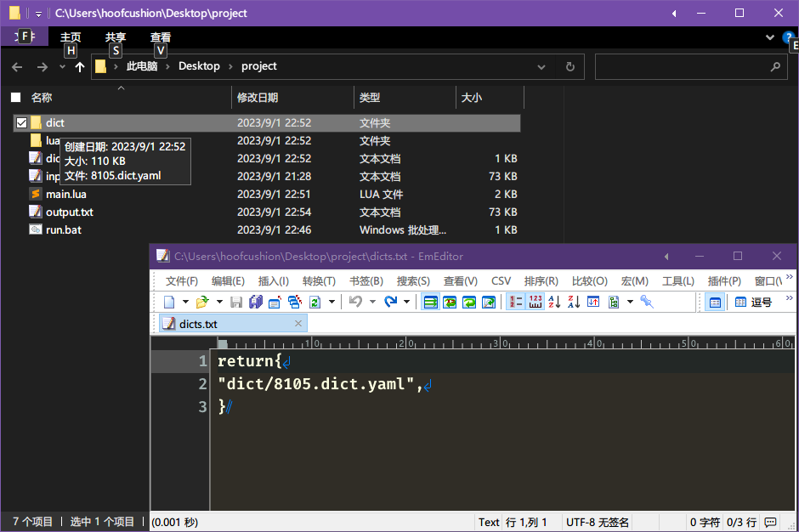Click the pushpin marker icon in EmEditor toolbar
This screenshot has height=532, width=799.
pyautogui.click(x=647, y=303)
